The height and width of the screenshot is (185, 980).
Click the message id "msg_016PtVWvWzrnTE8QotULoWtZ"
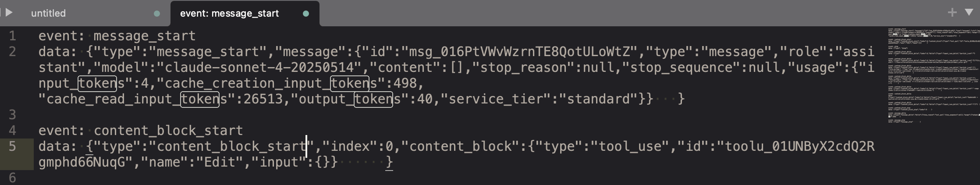click(x=522, y=52)
